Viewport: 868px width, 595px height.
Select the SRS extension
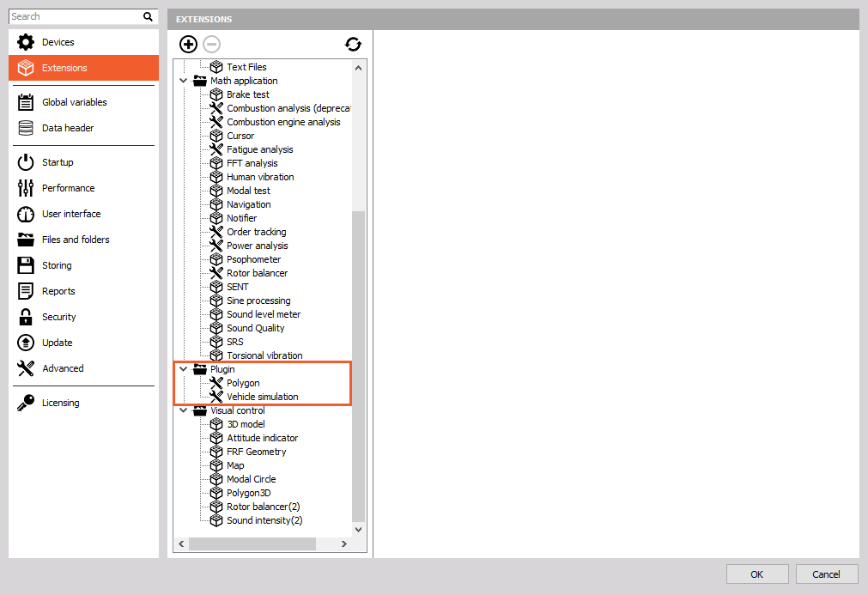coord(234,342)
